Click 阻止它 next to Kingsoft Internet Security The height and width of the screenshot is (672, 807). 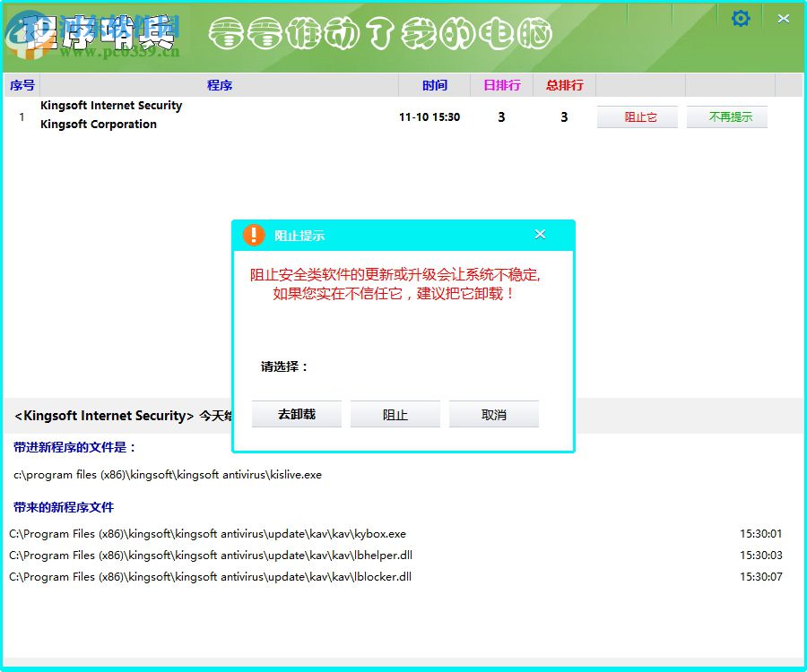(x=637, y=116)
